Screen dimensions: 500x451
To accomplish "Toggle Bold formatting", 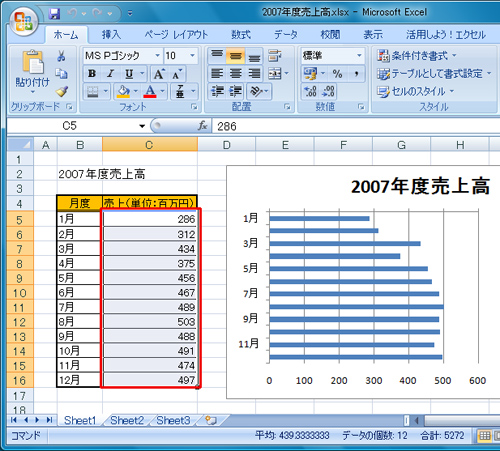I will pyautogui.click(x=92, y=74).
